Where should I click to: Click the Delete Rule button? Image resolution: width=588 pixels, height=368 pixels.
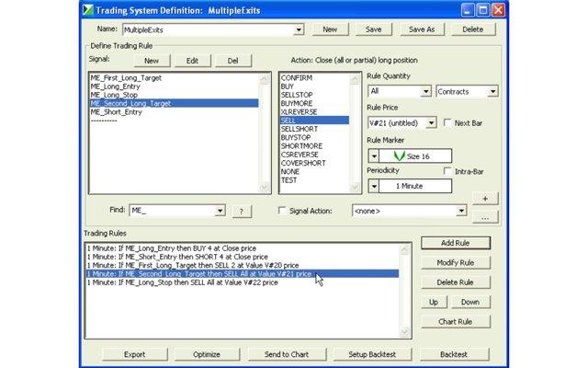tap(456, 282)
